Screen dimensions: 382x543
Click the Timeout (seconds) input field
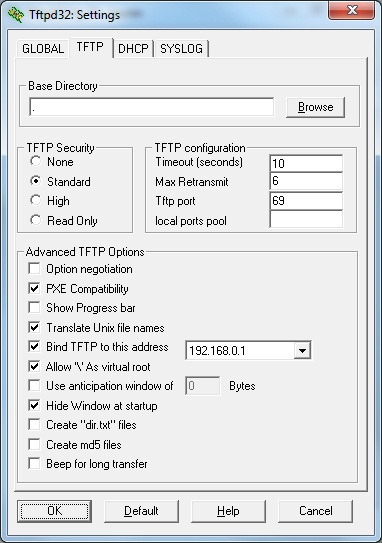(x=306, y=163)
